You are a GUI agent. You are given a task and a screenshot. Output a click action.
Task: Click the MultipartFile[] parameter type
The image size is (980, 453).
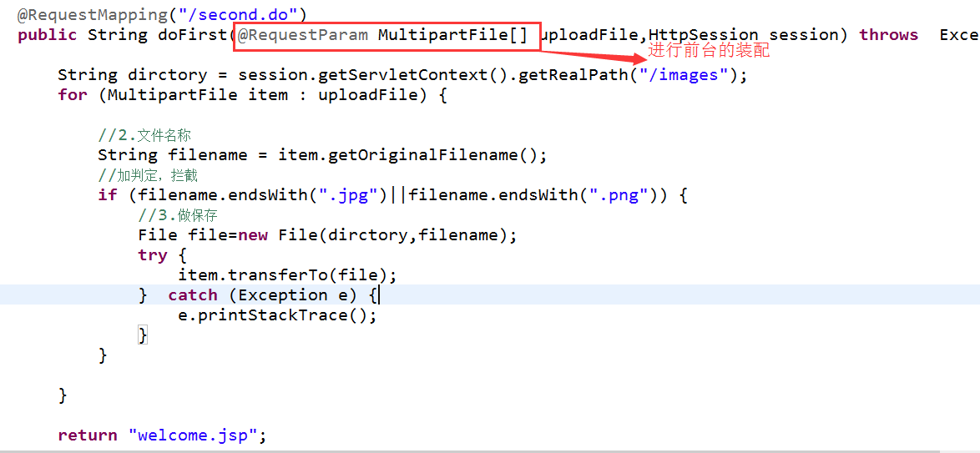point(453,35)
